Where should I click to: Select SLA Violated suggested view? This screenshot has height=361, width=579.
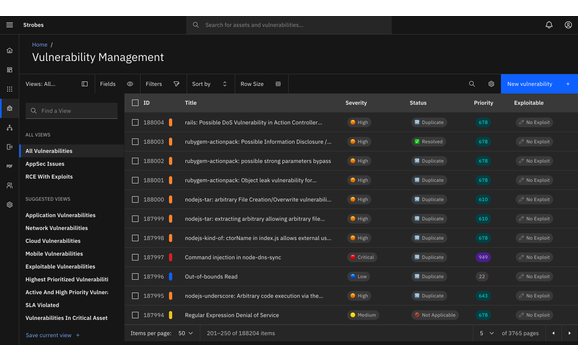point(42,305)
